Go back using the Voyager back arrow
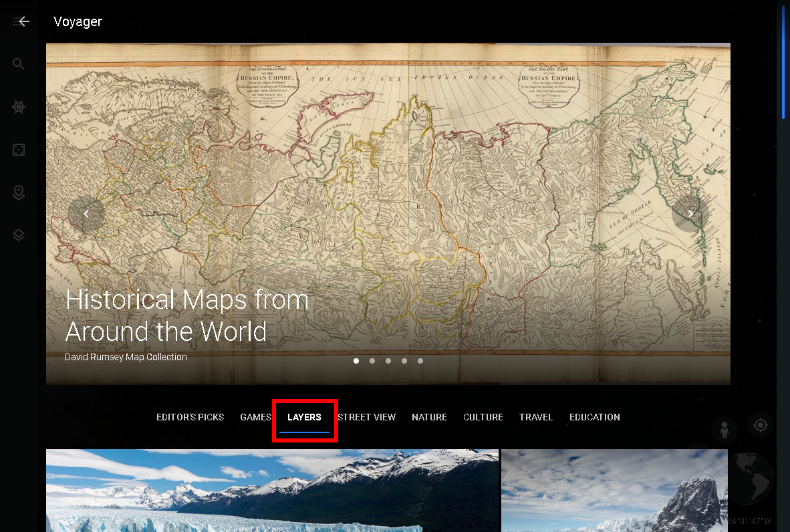 click(x=23, y=21)
